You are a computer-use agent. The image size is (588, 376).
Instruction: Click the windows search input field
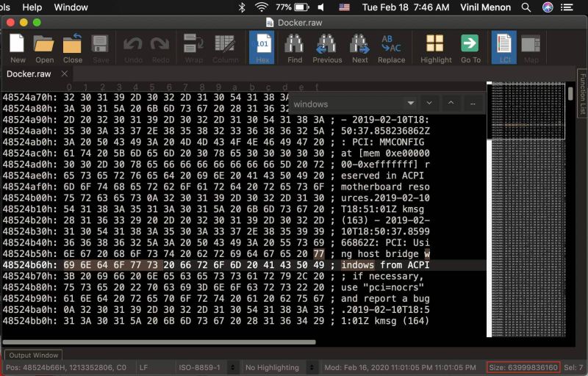click(x=347, y=104)
